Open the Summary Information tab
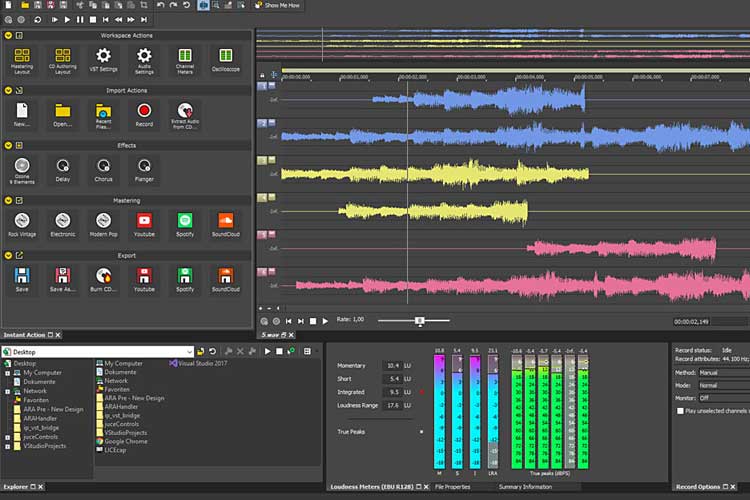 tap(525, 487)
